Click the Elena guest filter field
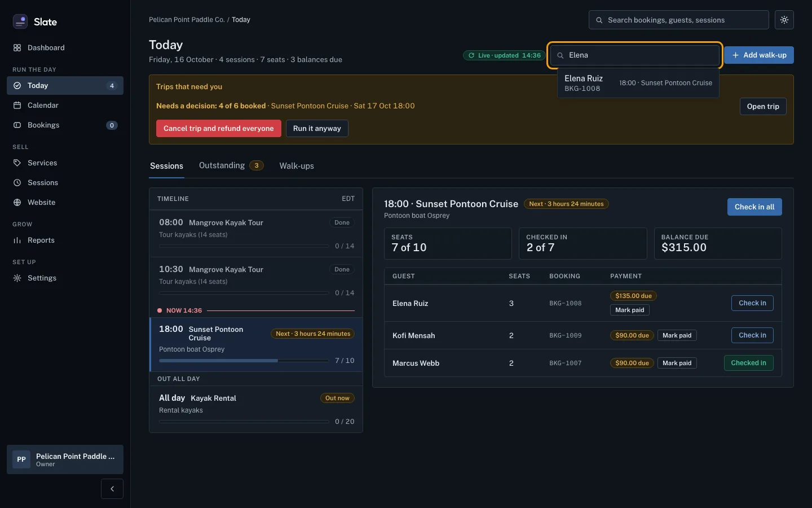Screen dimensions: 812x508 pyautogui.click(x=635, y=55)
